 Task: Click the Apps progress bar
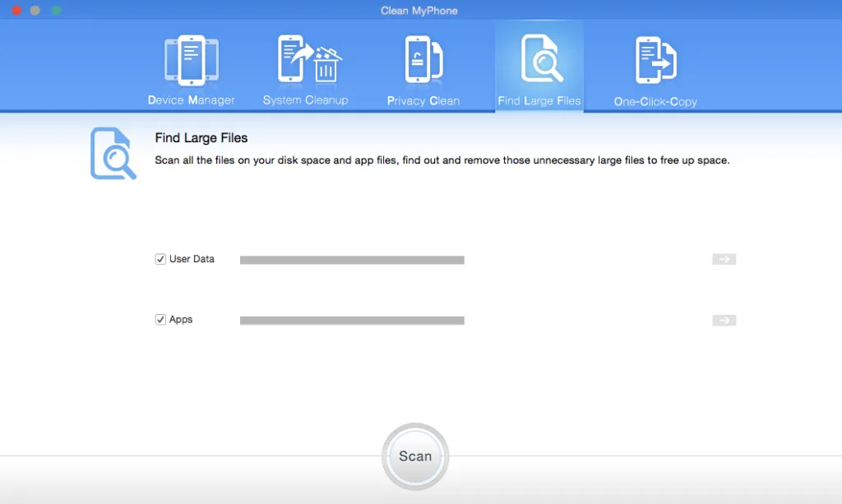[x=352, y=321]
